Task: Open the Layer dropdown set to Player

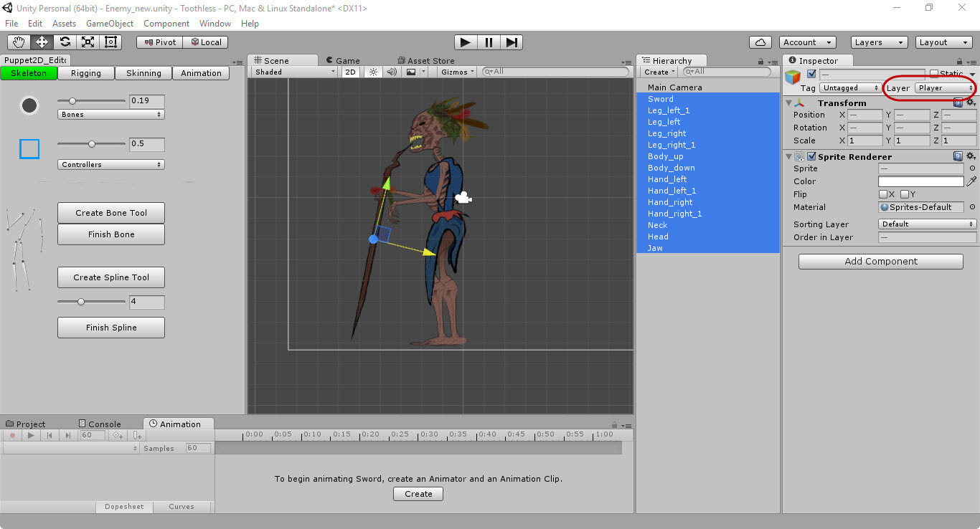Action: pos(942,87)
